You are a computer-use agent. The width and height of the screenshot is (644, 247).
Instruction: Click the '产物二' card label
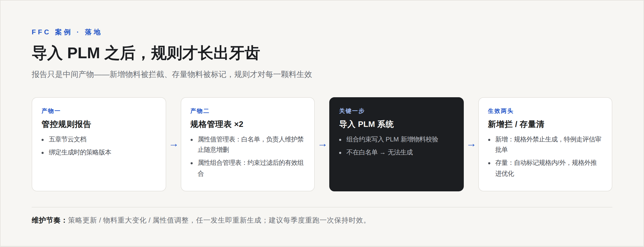pyautogui.click(x=200, y=111)
